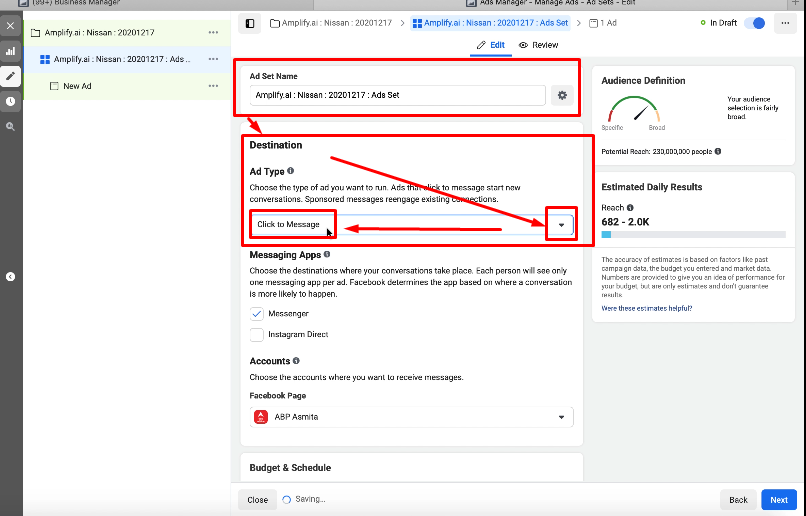Image resolution: width=806 pixels, height=516 pixels.
Task: Uncheck the Messenger checkbox
Action: point(257,314)
